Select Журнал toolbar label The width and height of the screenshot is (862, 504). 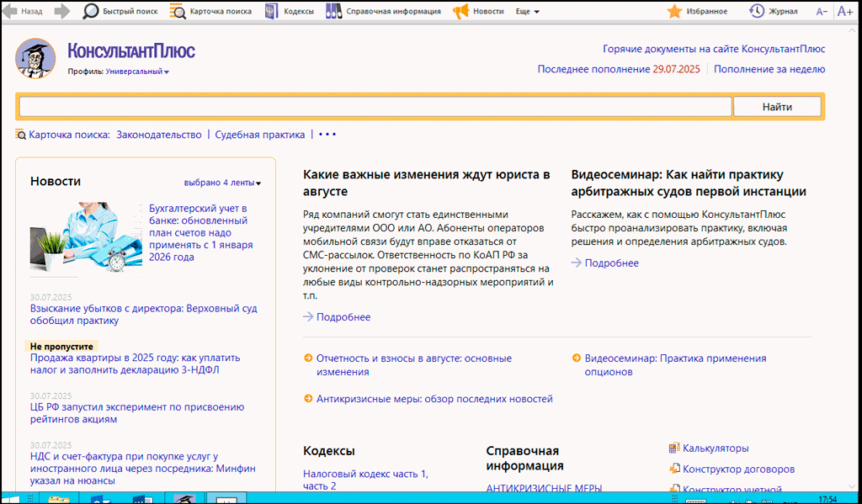pos(783,12)
